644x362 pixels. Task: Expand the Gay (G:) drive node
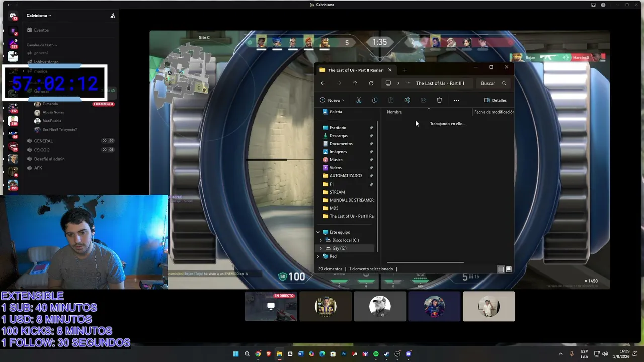(321, 248)
